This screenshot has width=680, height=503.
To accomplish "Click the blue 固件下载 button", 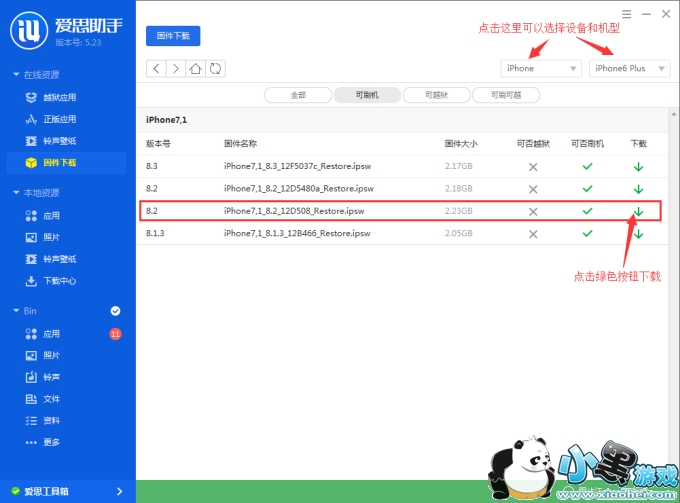I will point(173,35).
